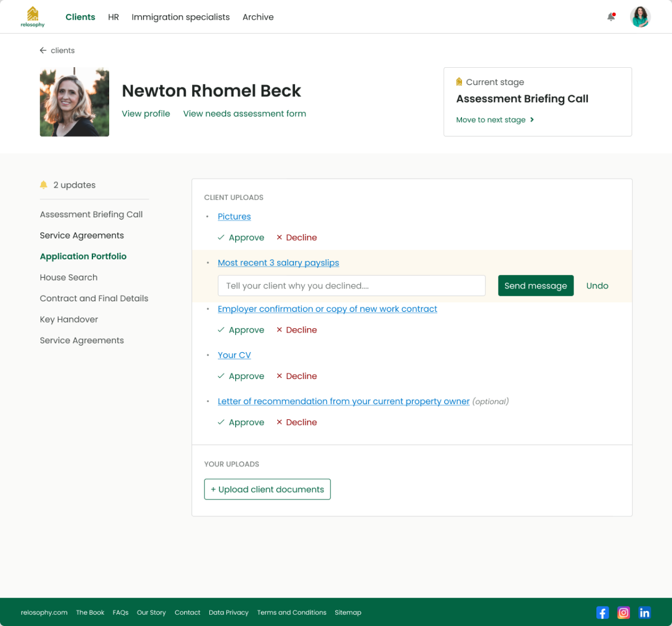Image resolution: width=672 pixels, height=626 pixels.
Task: Open Letter of recommendation link
Action: tap(344, 401)
